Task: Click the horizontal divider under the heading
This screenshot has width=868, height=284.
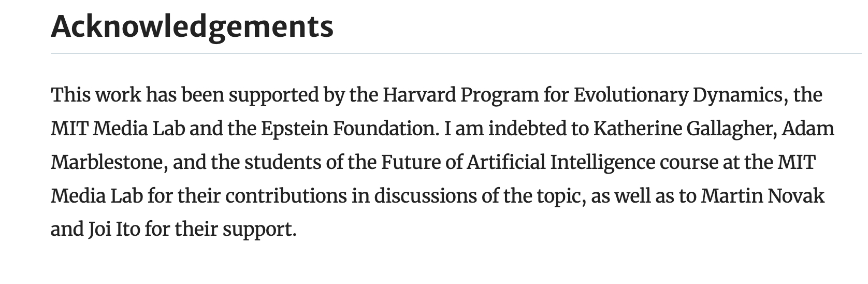Action: pyautogui.click(x=456, y=53)
